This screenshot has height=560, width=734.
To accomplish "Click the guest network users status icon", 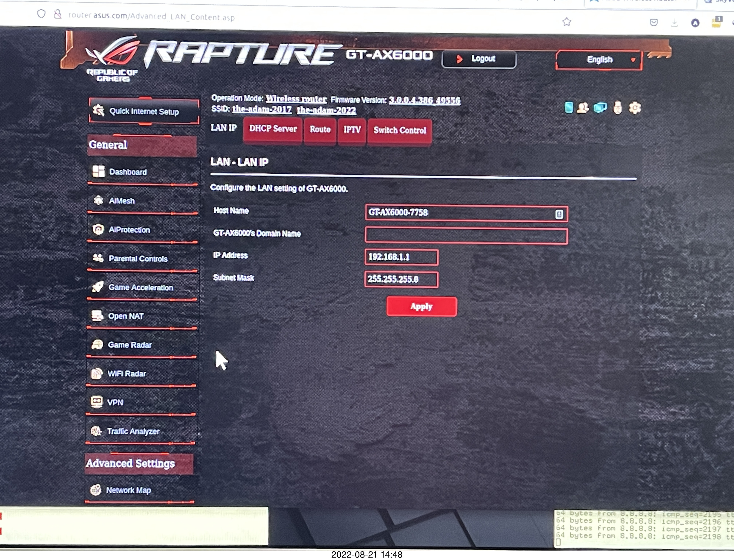I will [583, 108].
